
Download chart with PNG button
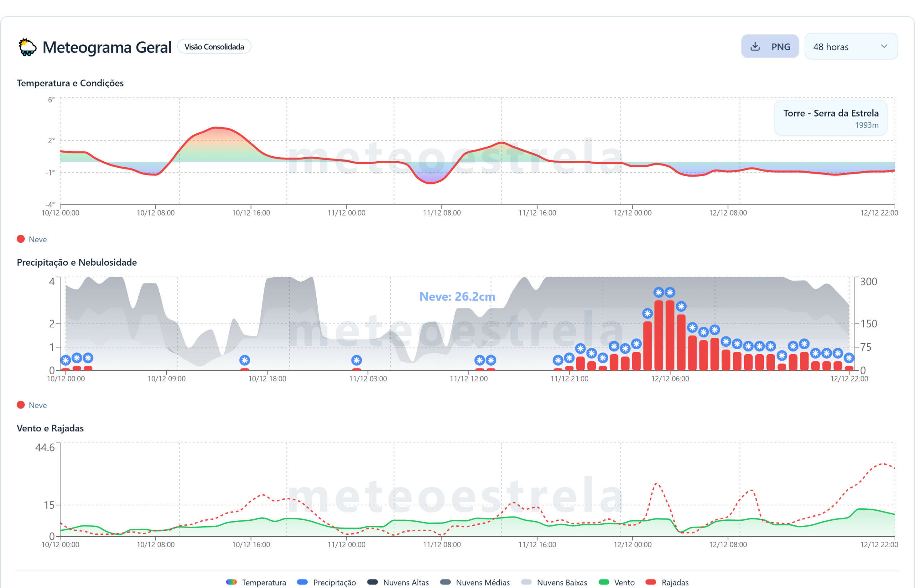point(770,46)
